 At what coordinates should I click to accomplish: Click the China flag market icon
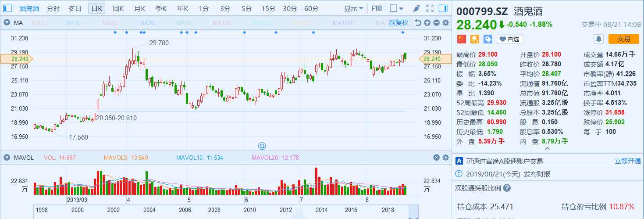(461, 39)
